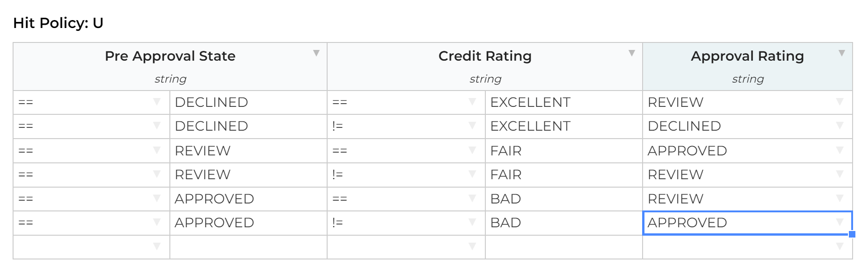Viewport: 868px width, 280px height.
Task: Open empty last row's Credit Rating operator dropdown
Action: tap(472, 246)
